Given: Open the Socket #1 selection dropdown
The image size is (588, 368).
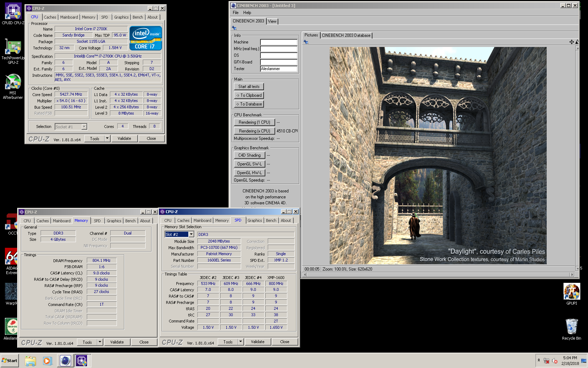Looking at the screenshot, I should (x=84, y=127).
